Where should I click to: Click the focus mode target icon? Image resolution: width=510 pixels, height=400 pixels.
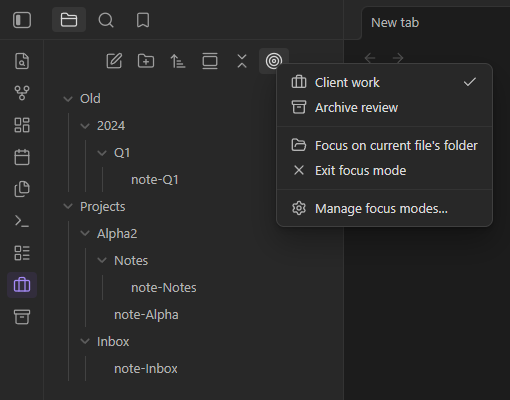[274, 61]
